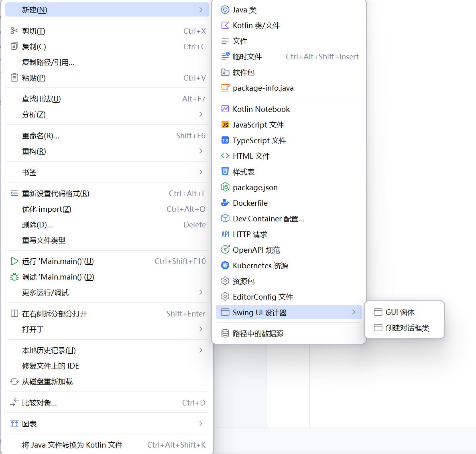The height and width of the screenshot is (454, 476).
Task: Click the TS TypeScript 文件 icon
Action: point(225,140)
